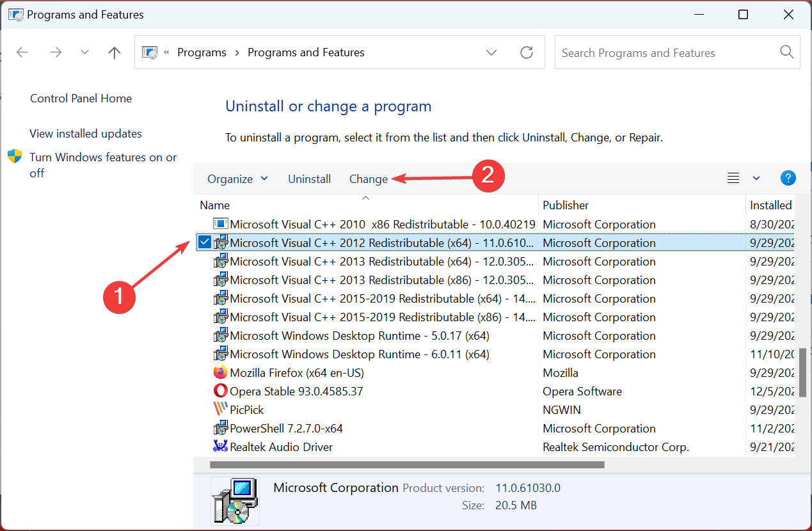Close the Programs and Features window
Viewport: 812px width, 531px height.
point(787,15)
